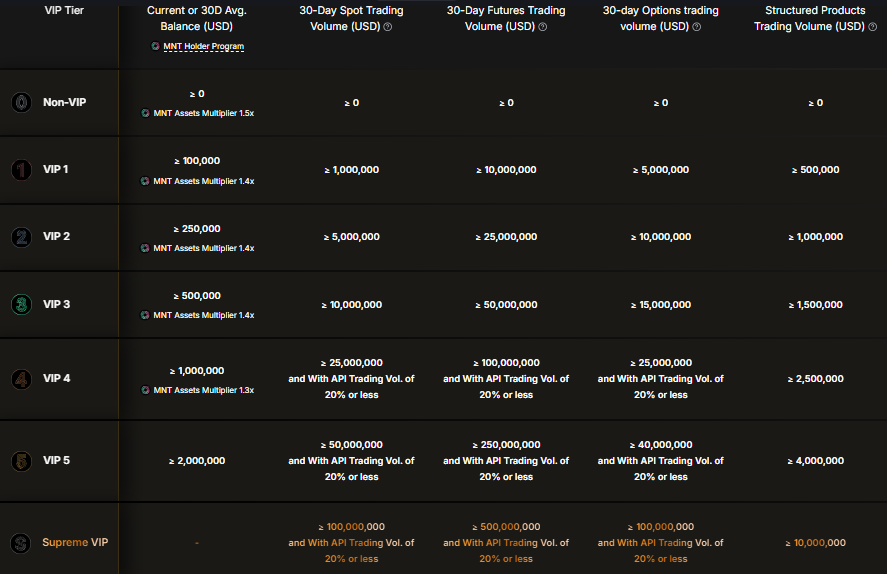
Task: Select the Non-VIP tier label
Action: pyautogui.click(x=64, y=102)
